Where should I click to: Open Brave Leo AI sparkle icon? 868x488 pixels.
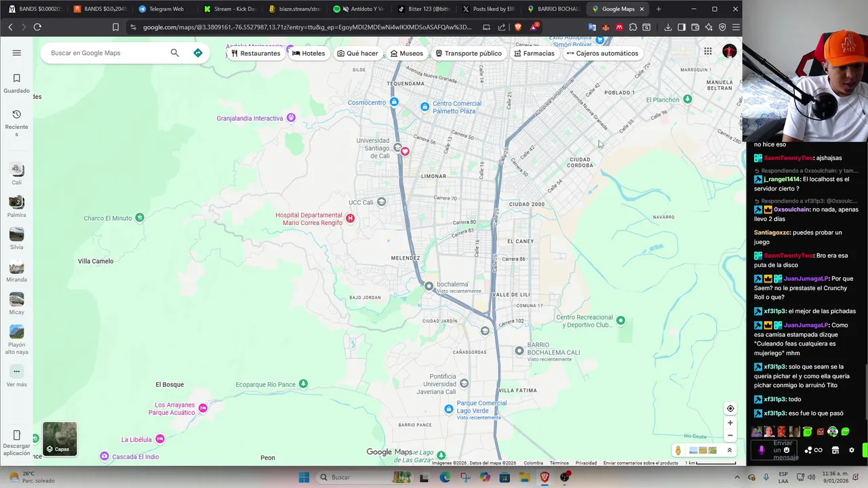pos(709,27)
